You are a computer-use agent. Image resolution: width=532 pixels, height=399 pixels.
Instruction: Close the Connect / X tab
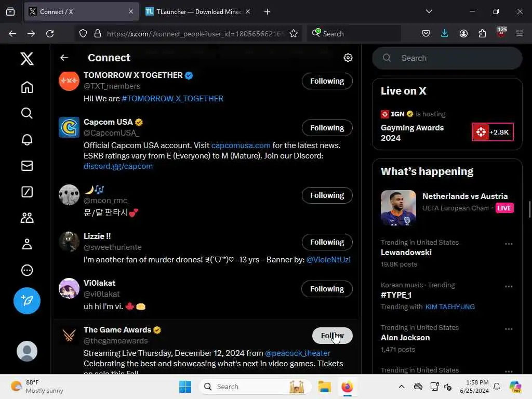[x=130, y=12]
